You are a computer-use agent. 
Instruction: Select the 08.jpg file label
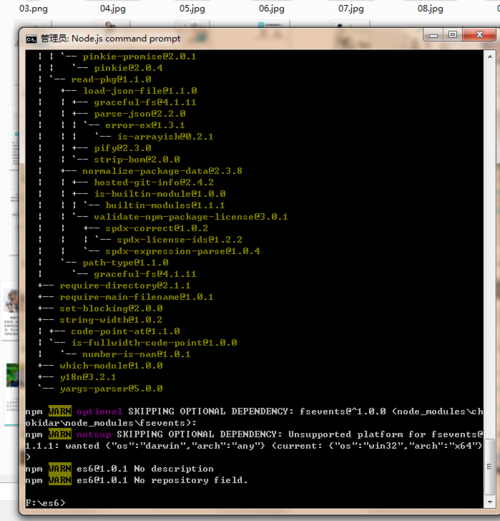click(430, 8)
